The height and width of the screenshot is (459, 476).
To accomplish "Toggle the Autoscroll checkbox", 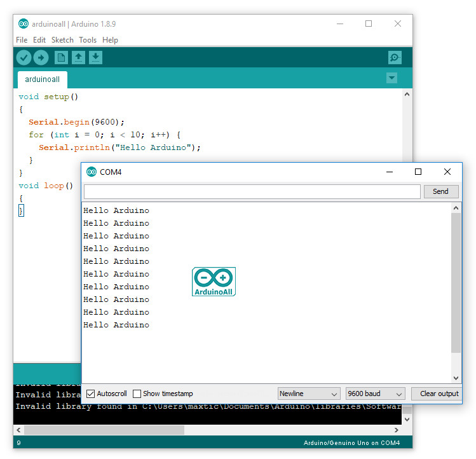I will [90, 394].
